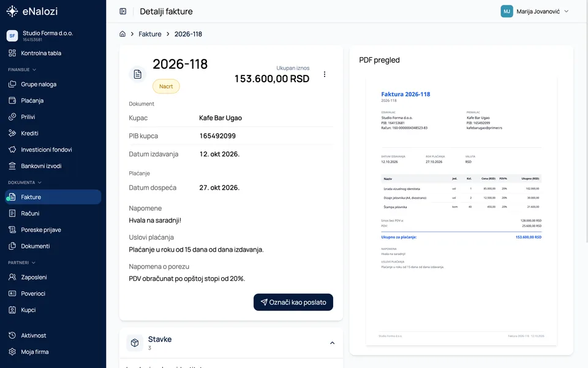This screenshot has width=588, height=368.
Task: Select note Hvala na saradnji!
Action: click(x=155, y=220)
